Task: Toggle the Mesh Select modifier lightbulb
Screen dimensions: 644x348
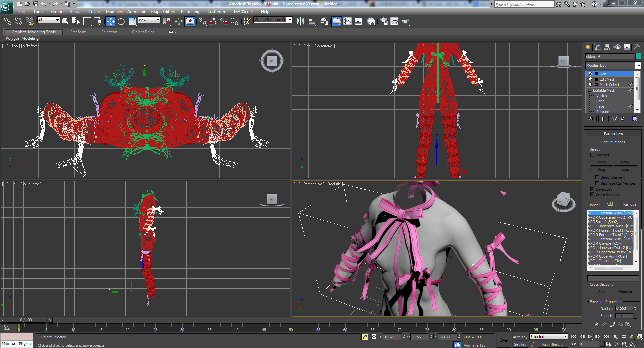Action: 590,85
